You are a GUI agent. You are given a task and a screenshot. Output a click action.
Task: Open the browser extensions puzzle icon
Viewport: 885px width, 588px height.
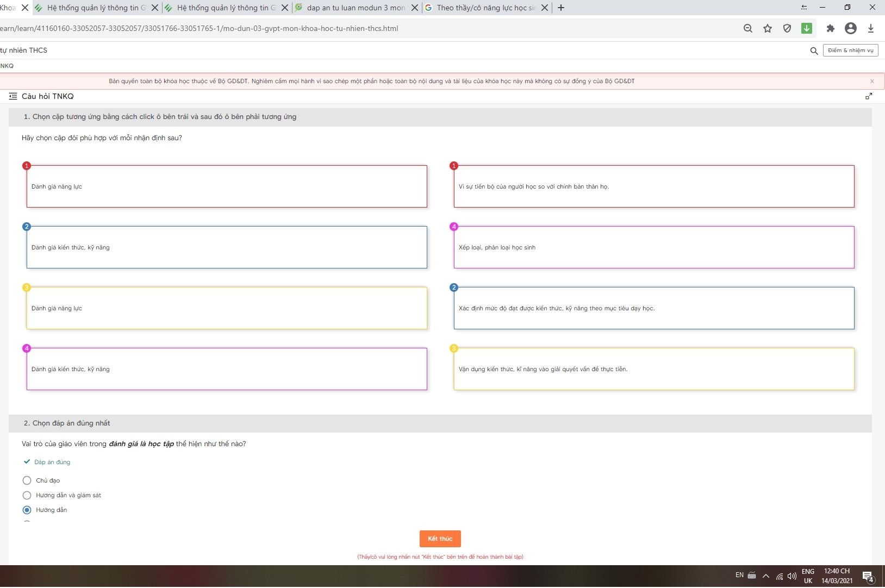click(x=831, y=29)
